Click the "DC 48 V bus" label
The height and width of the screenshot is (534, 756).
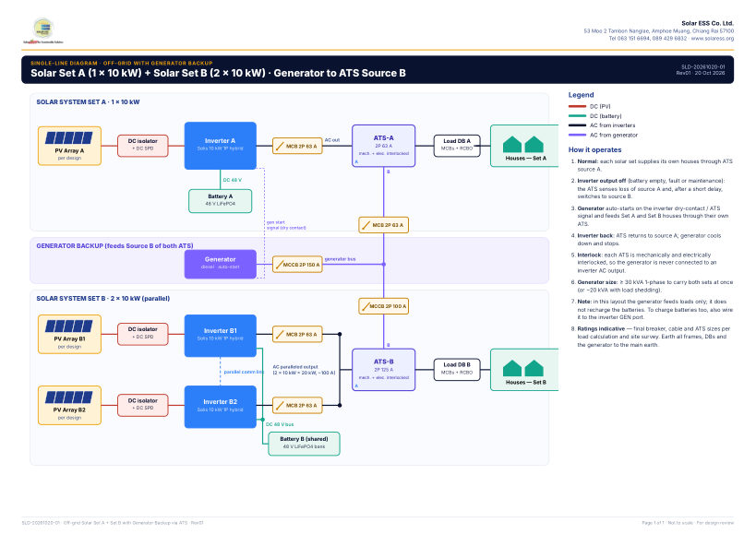(280, 424)
